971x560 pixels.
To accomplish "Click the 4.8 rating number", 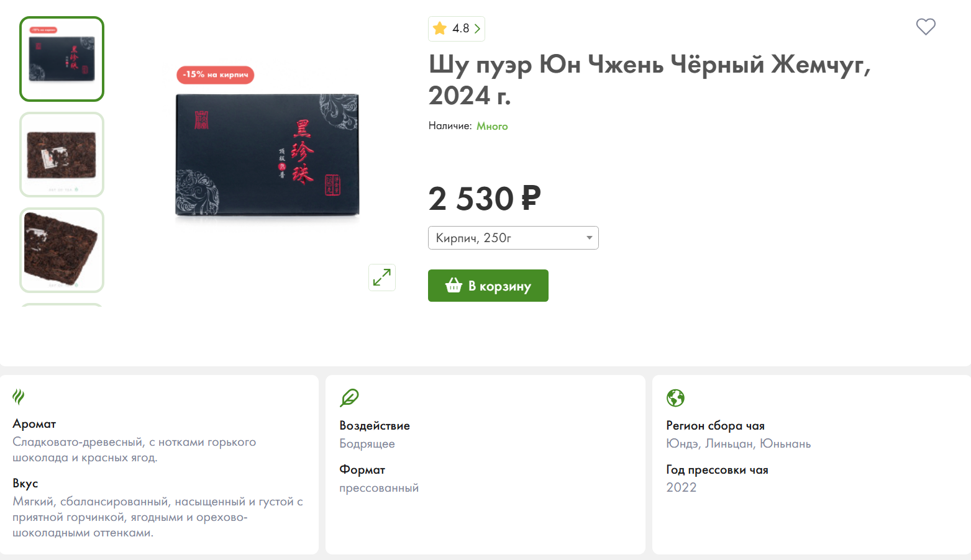I will pyautogui.click(x=460, y=29).
